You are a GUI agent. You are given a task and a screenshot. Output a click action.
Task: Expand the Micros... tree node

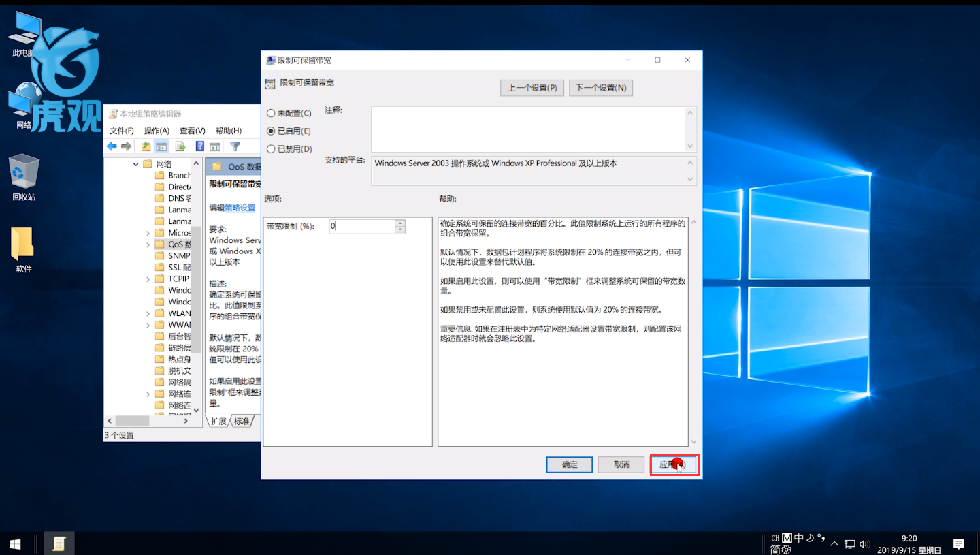[x=148, y=233]
